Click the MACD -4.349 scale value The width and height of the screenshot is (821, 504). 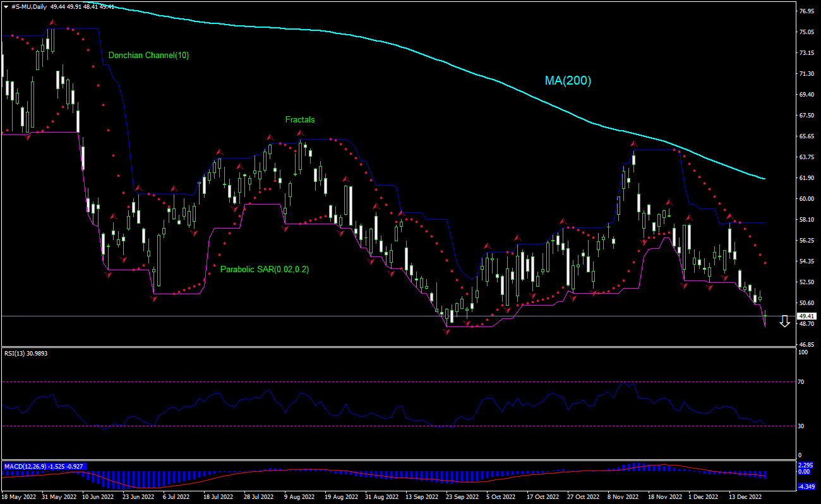point(805,486)
